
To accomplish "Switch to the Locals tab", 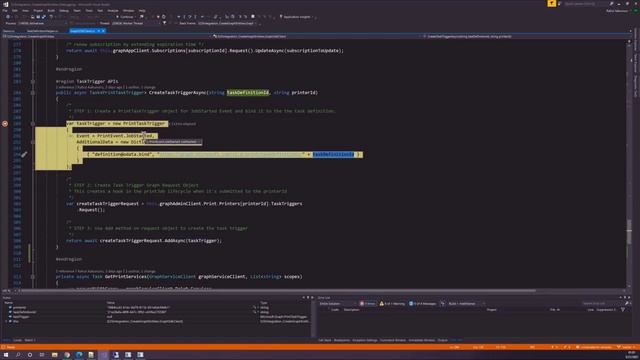I will point(18,340).
